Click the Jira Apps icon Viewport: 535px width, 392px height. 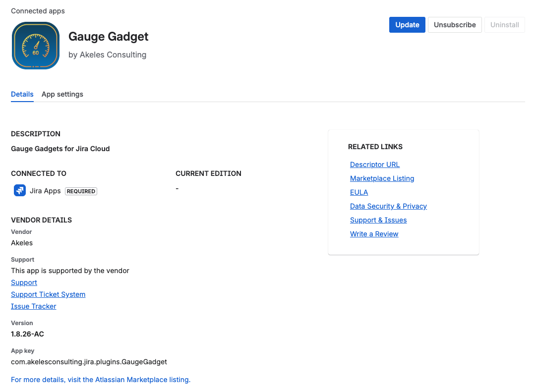(20, 190)
